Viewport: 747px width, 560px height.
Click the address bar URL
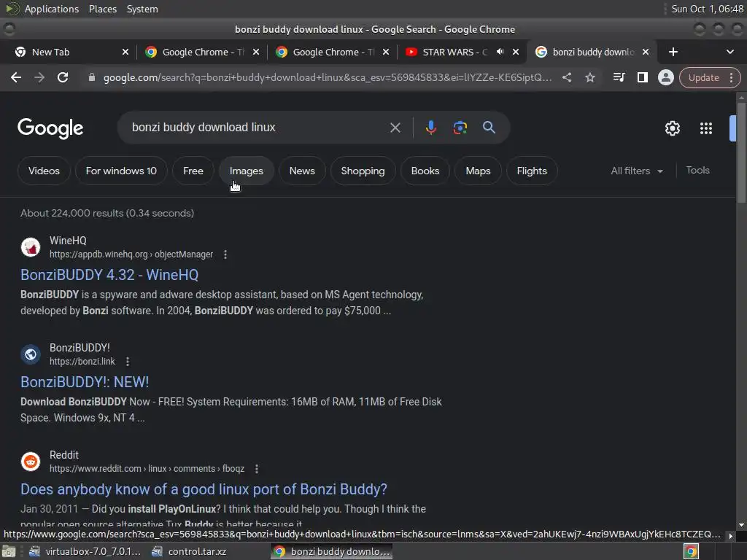[x=328, y=77]
